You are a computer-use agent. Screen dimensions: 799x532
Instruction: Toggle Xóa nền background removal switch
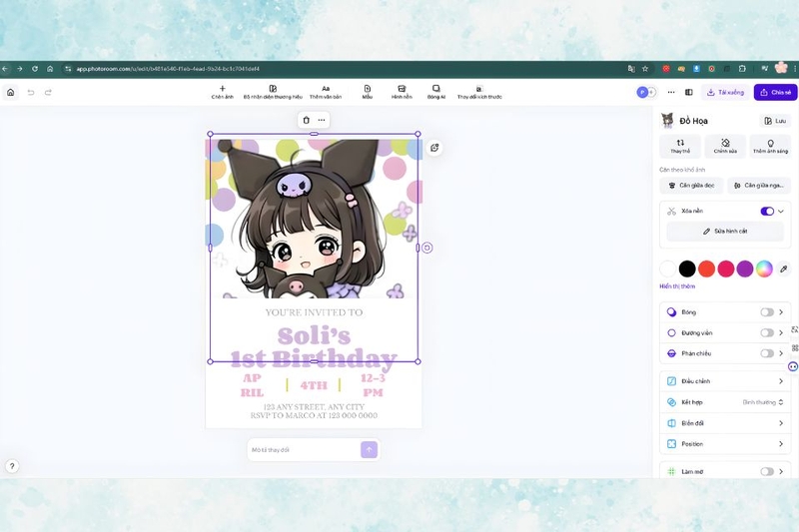tap(767, 212)
